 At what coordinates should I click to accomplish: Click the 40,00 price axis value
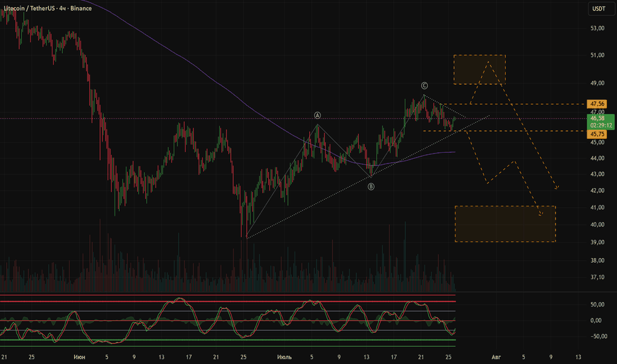[x=597, y=225]
